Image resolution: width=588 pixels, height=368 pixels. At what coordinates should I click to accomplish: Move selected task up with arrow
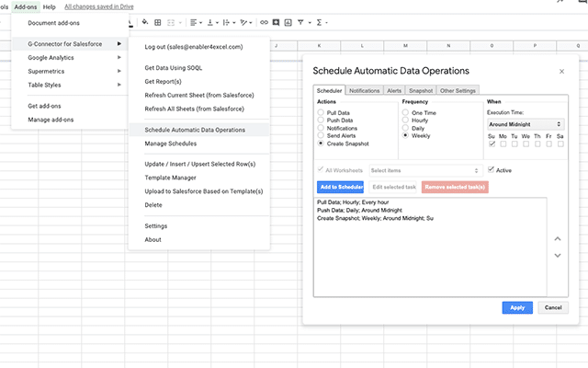(x=558, y=239)
